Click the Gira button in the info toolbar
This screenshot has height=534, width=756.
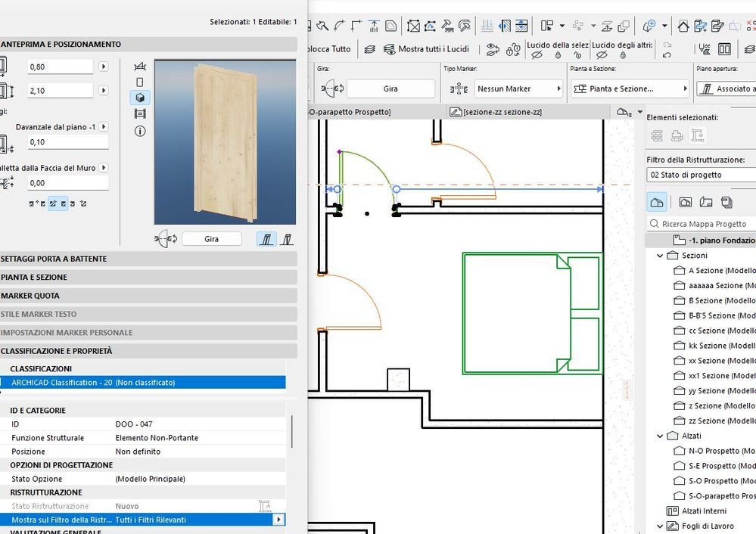pyautogui.click(x=390, y=88)
